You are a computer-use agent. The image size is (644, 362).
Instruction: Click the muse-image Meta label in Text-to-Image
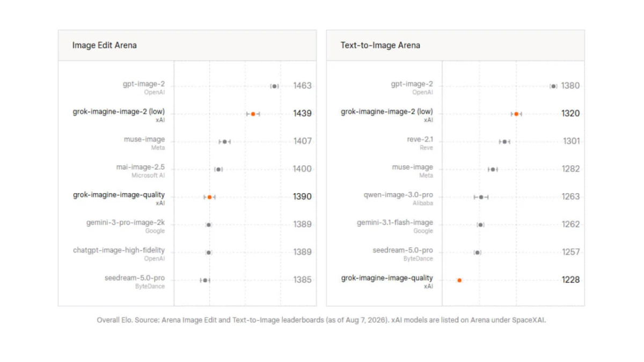tap(412, 171)
